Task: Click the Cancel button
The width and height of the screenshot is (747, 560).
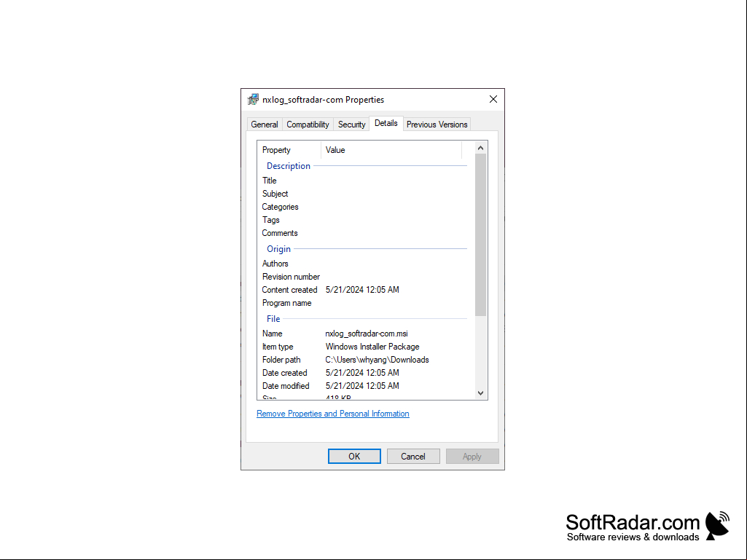Action: pyautogui.click(x=413, y=456)
